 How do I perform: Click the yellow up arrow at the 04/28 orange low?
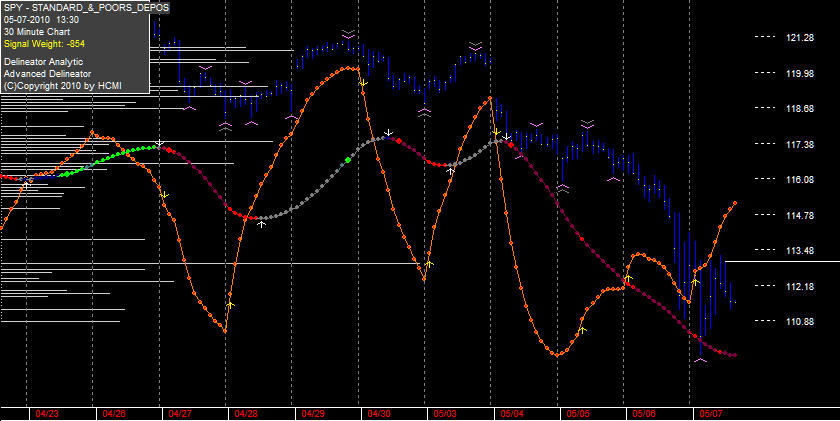[x=230, y=304]
